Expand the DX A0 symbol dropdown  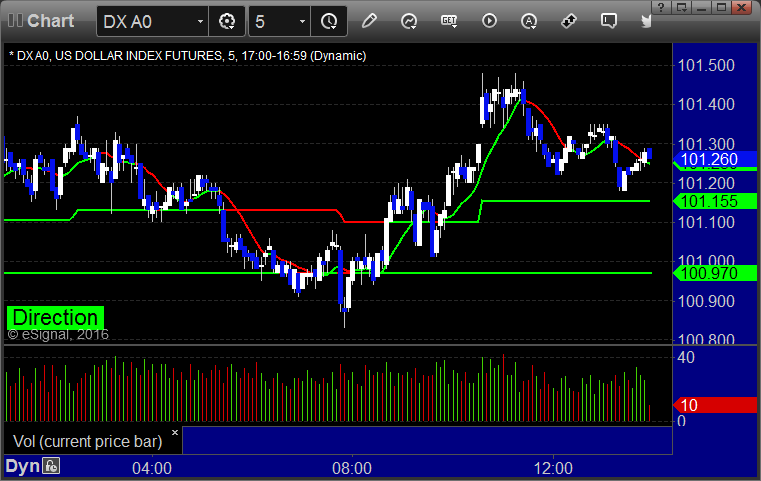200,21
